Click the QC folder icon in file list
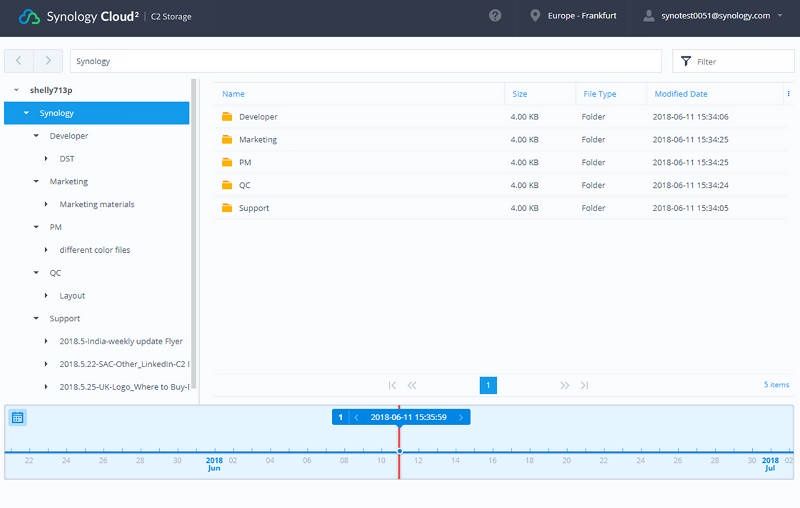The width and height of the screenshot is (800, 508). click(x=227, y=185)
